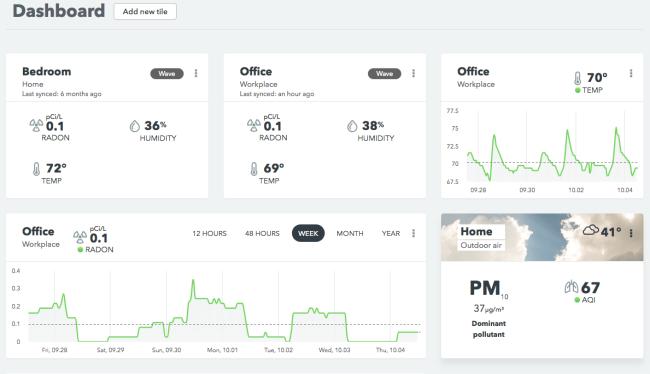Click the Dashboard heading
The image size is (650, 374).
tap(58, 11)
